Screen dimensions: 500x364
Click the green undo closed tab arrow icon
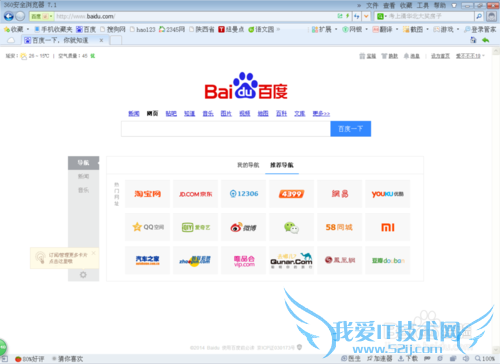click(x=485, y=40)
